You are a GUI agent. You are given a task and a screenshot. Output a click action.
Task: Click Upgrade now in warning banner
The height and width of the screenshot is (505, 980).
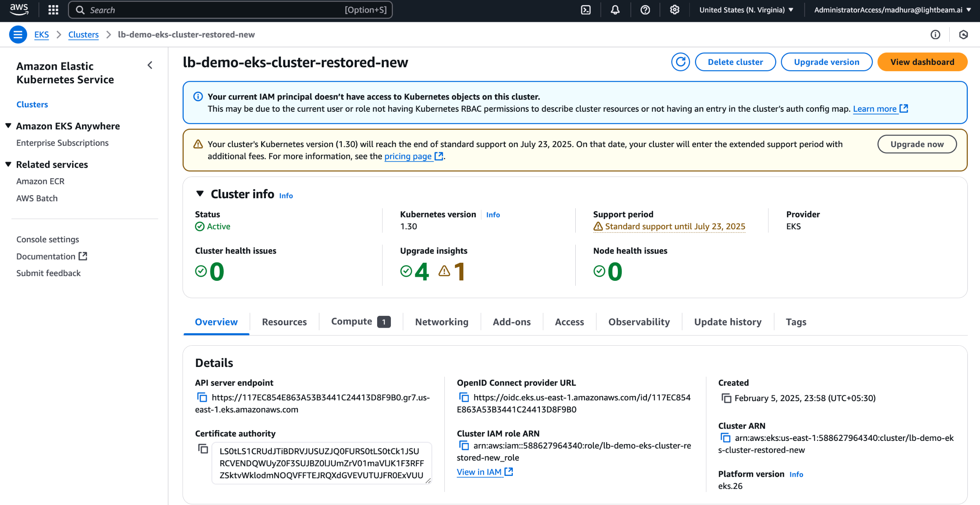click(917, 144)
